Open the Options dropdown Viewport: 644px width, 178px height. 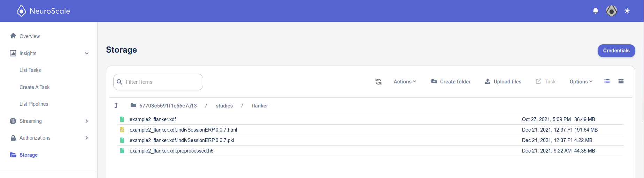click(x=581, y=82)
